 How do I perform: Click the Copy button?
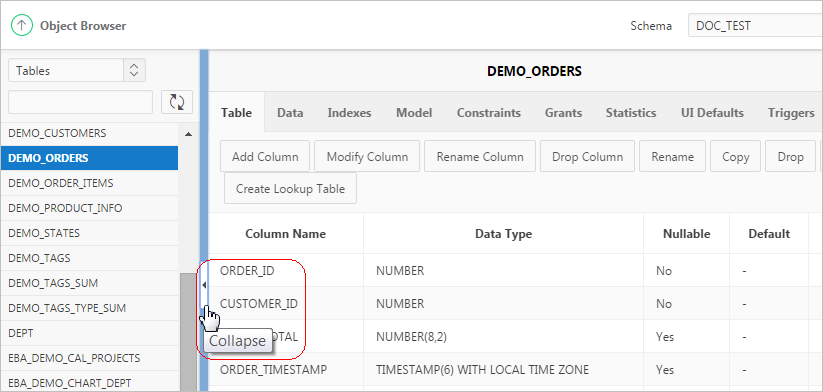[735, 156]
